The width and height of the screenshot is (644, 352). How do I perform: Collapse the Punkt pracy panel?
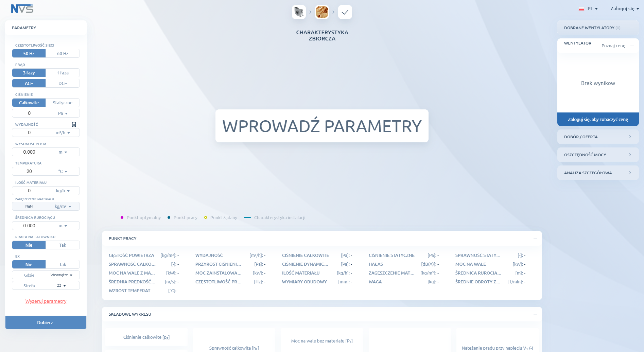click(535, 239)
